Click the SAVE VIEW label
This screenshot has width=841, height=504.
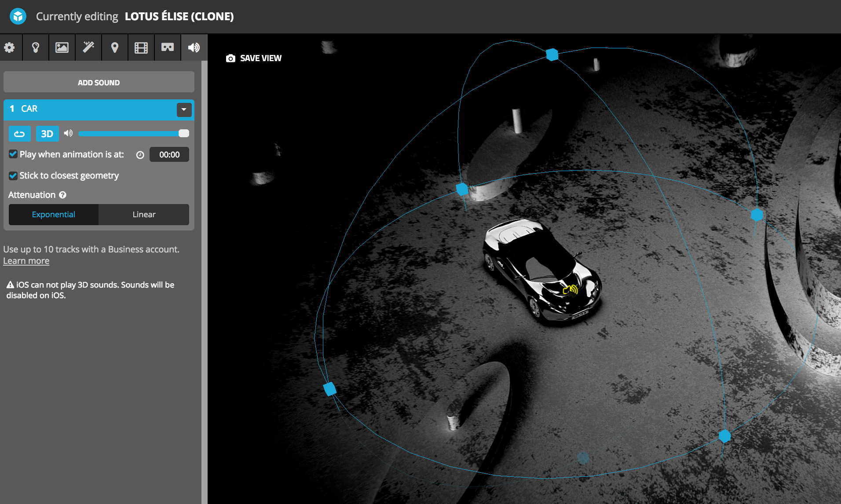(261, 58)
